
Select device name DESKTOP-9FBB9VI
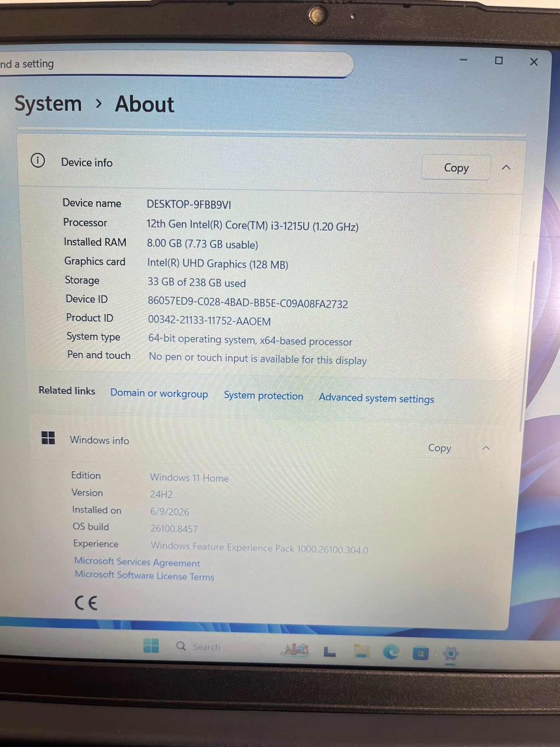tap(189, 204)
